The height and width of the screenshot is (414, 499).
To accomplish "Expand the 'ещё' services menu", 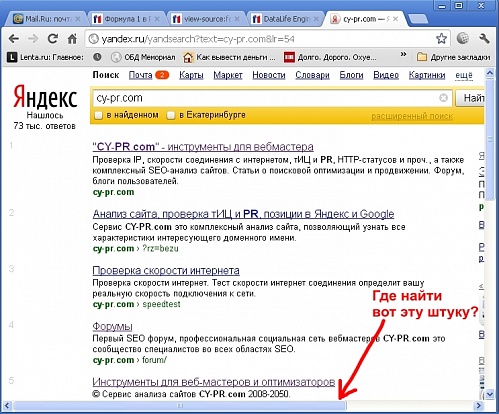I will 464,75.
